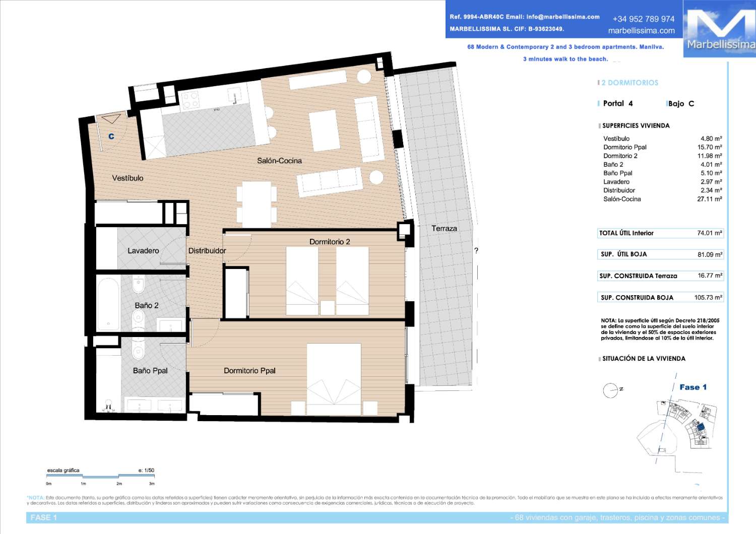Click the three-seat sofa near the dining table
Image resolution: width=756 pixels, height=534 pixels.
[330, 181]
